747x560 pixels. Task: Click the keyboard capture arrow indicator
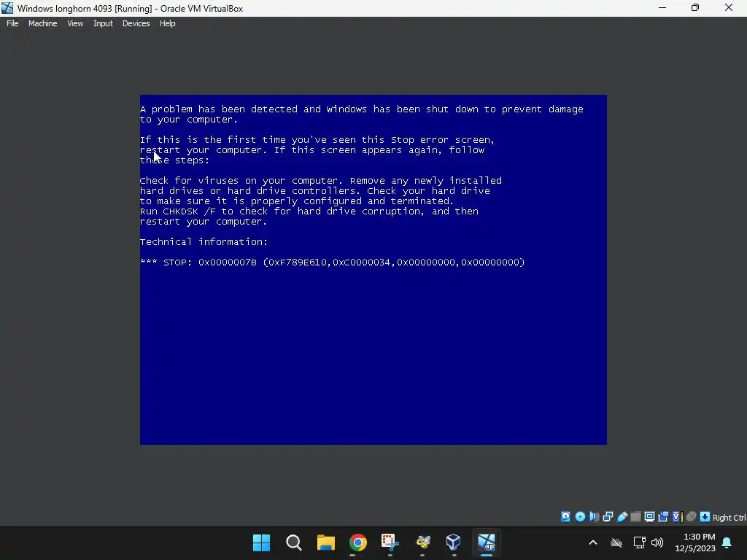705,517
